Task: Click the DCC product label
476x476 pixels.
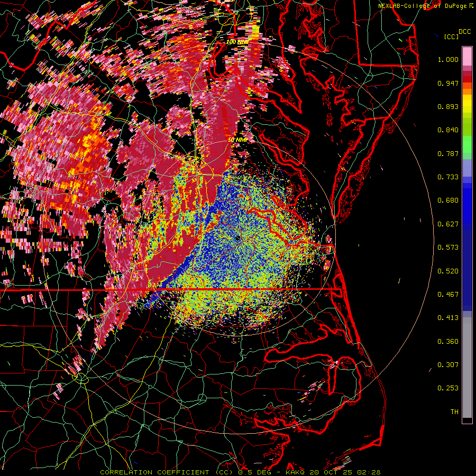Action: tap(465, 32)
